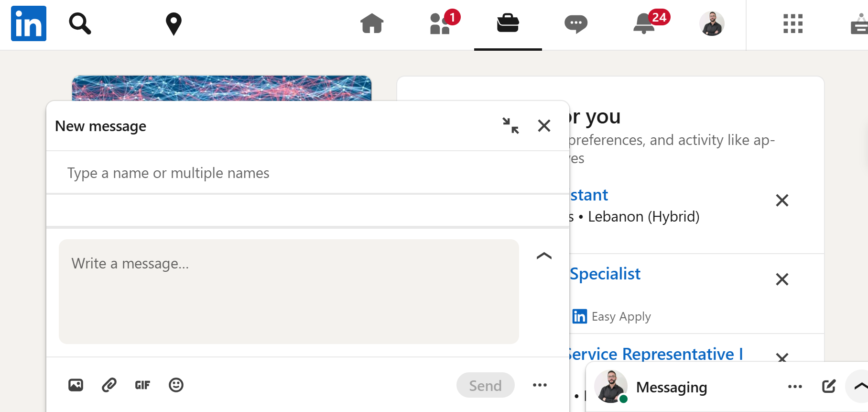This screenshot has height=412, width=868.
Task: Compose new message from Messaging bar
Action: coord(828,387)
